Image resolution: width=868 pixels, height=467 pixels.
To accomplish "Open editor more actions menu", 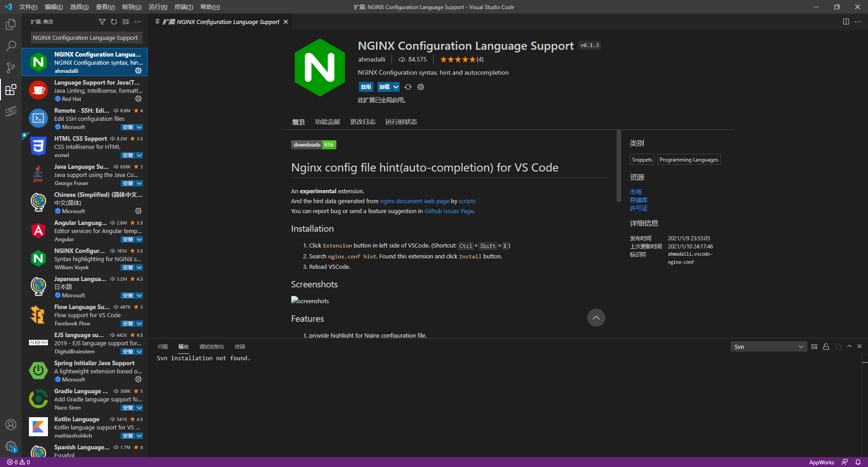I will click(858, 22).
